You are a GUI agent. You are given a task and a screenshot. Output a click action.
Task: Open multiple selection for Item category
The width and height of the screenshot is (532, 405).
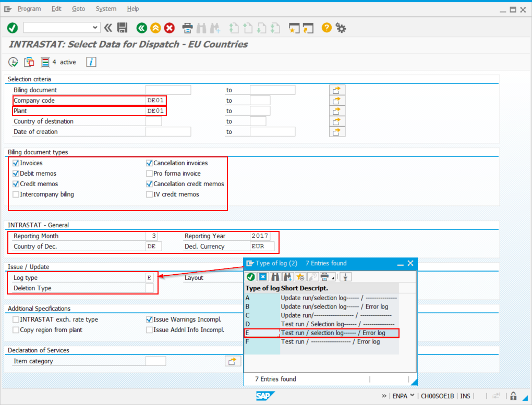[233, 361]
